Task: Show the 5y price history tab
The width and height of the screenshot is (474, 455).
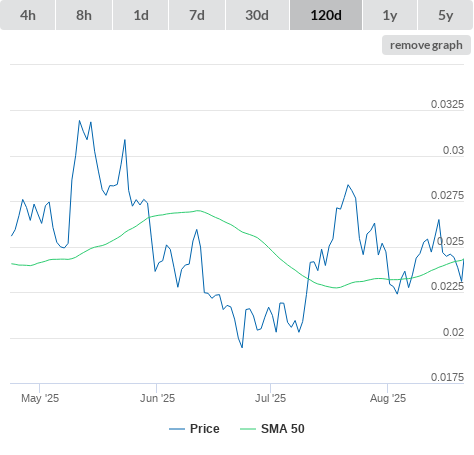Action: pos(446,15)
